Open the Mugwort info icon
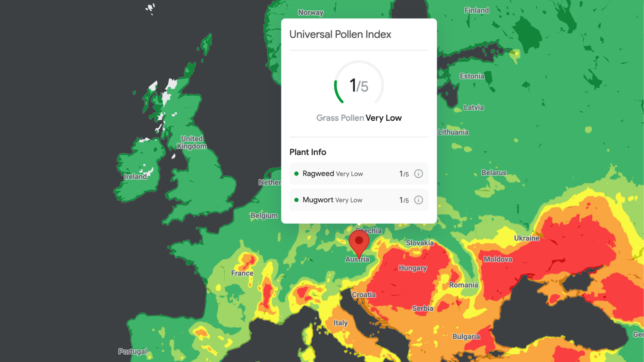 [x=418, y=200]
